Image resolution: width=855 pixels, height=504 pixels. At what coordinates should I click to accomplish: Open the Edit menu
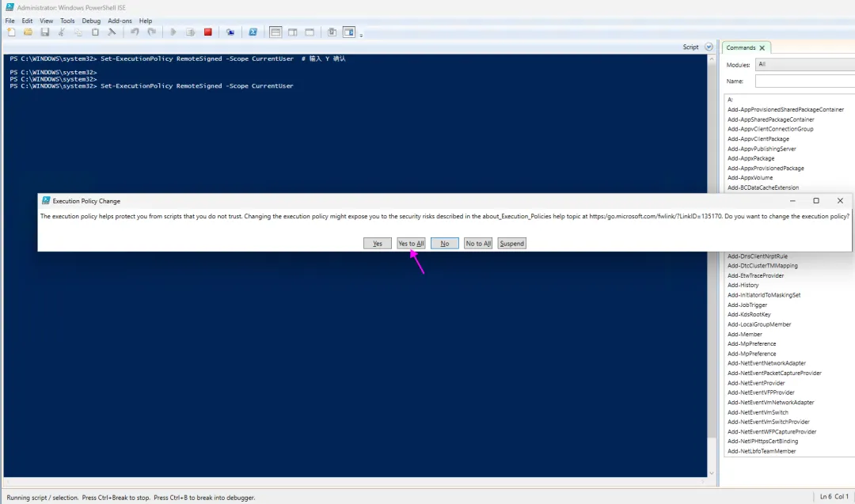[x=27, y=21]
